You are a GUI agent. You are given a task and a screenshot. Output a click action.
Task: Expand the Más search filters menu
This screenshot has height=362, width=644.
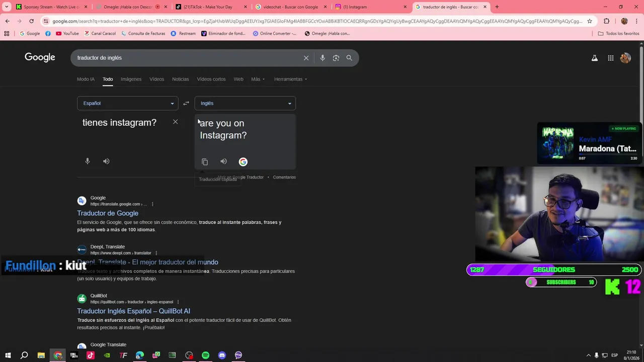tap(258, 79)
